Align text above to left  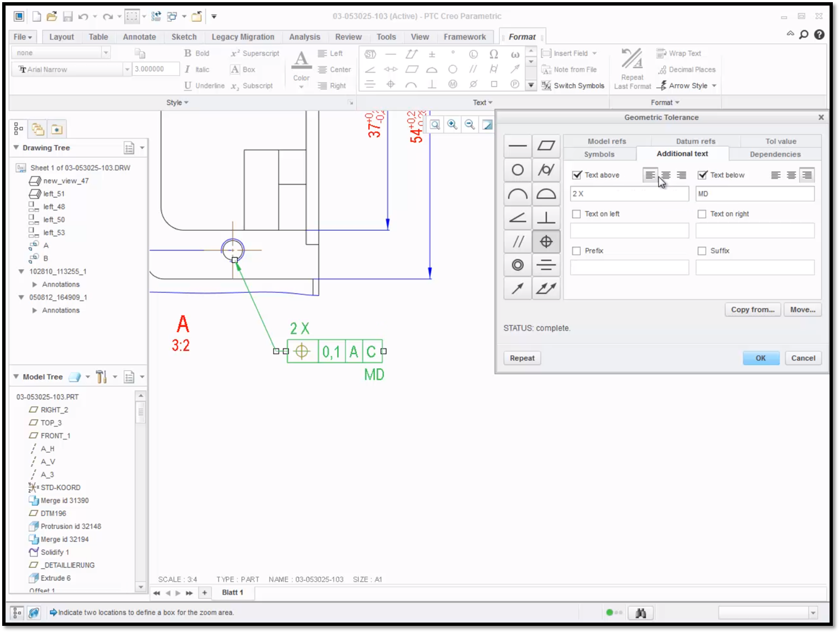[x=650, y=175]
